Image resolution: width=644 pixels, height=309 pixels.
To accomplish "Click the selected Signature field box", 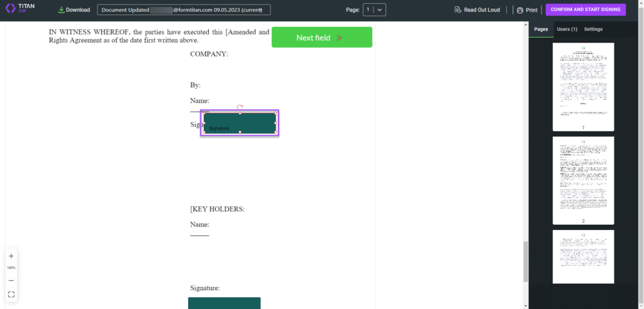I will point(240,122).
